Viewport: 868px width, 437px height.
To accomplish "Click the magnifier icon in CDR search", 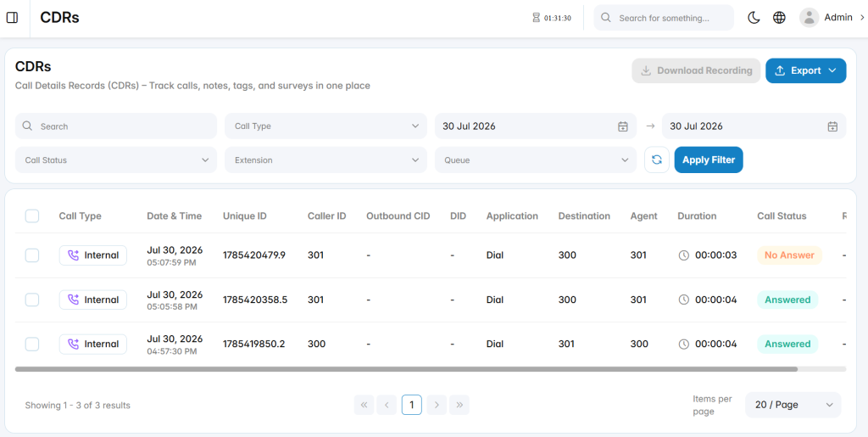I will pyautogui.click(x=27, y=126).
